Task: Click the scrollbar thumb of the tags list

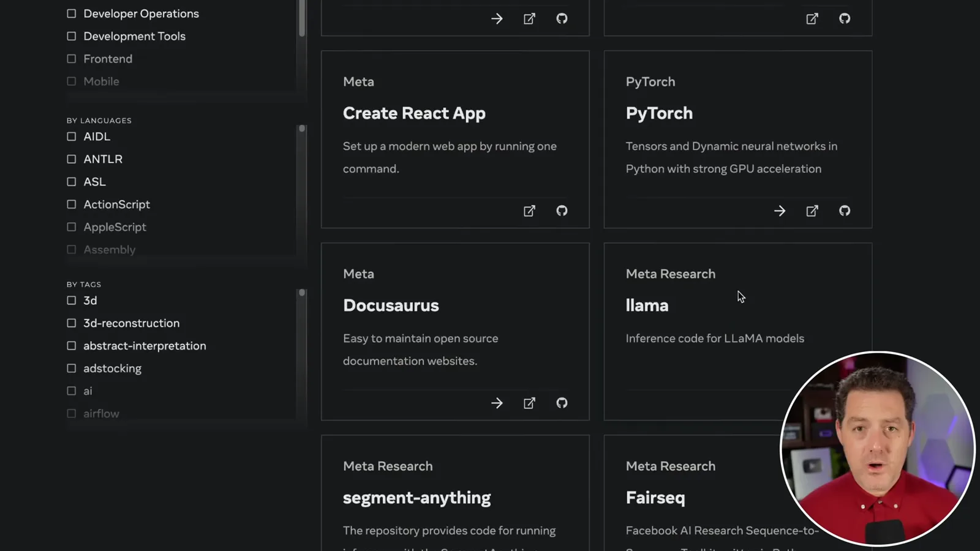Action: tap(301, 293)
